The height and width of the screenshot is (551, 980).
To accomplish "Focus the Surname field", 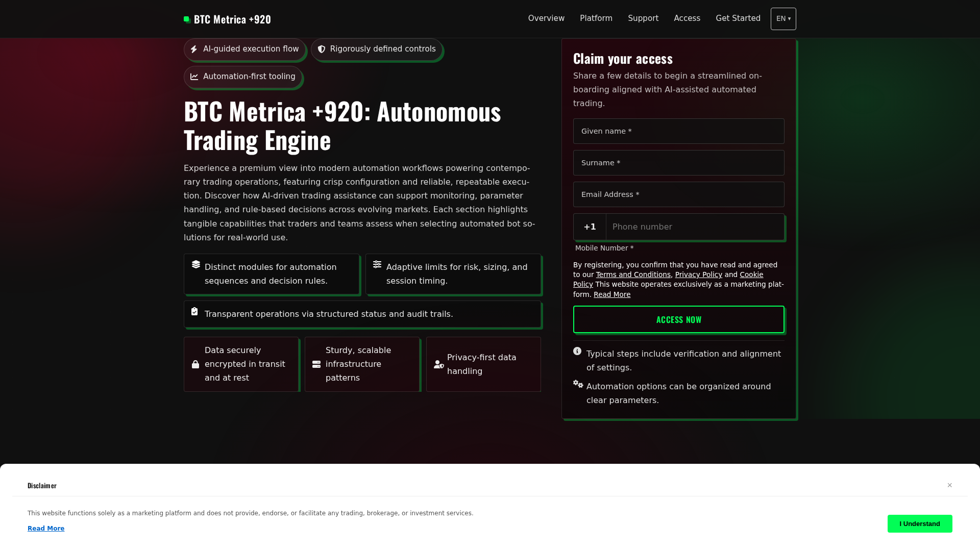I will [x=679, y=163].
